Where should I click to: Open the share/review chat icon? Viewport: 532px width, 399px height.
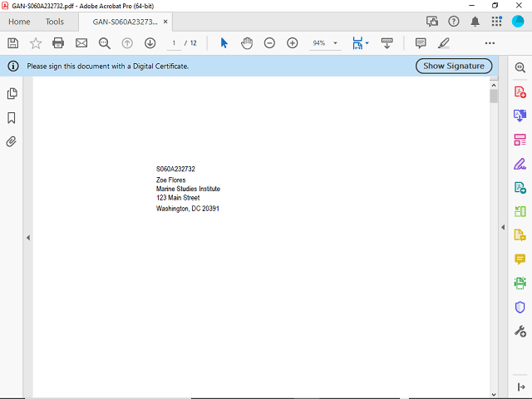click(432, 22)
